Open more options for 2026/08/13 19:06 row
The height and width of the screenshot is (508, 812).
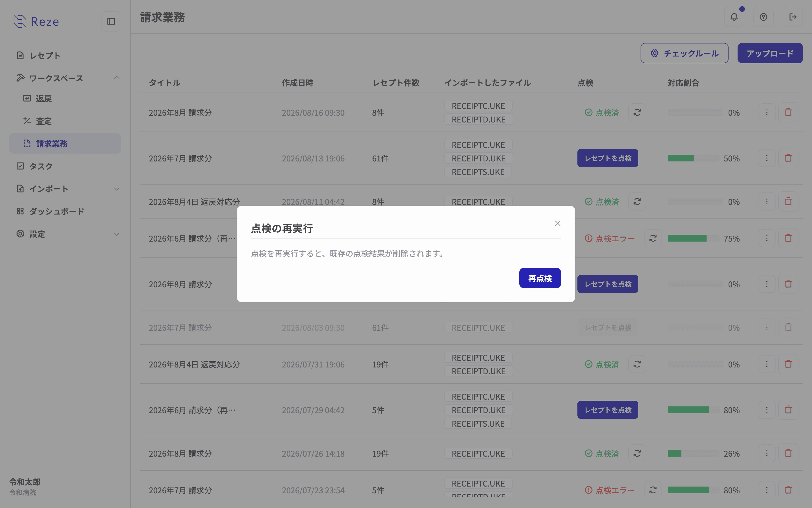[767, 158]
